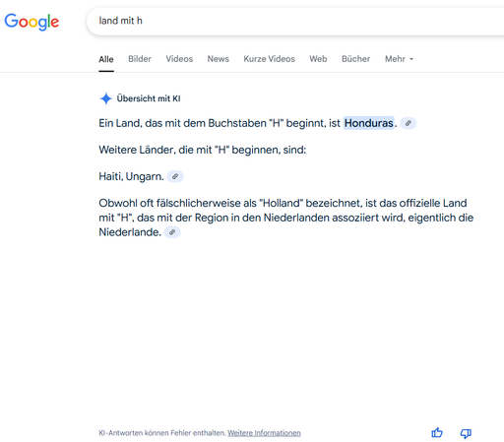Click the "Übersicht mit KI" heading
504x442 pixels.
click(x=149, y=98)
